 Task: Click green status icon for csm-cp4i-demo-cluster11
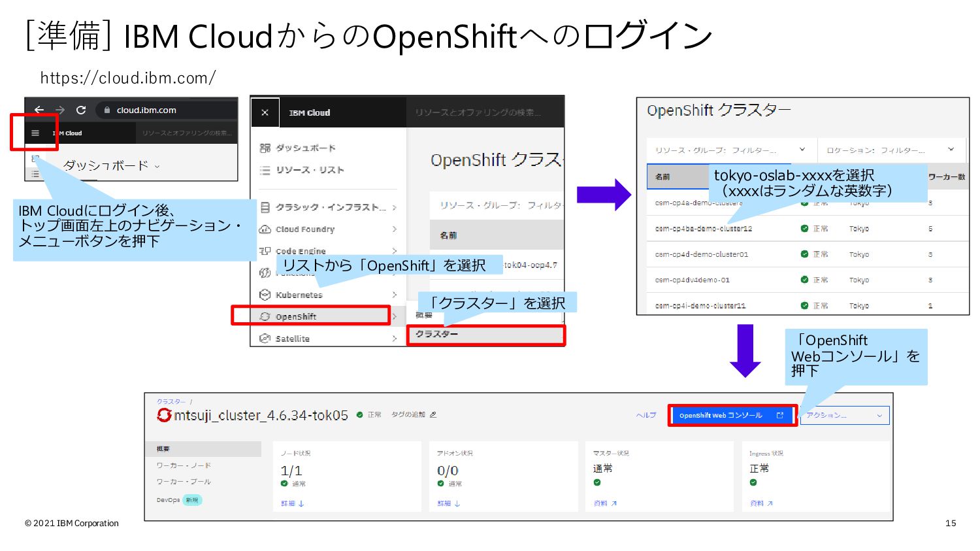pyautogui.click(x=804, y=305)
